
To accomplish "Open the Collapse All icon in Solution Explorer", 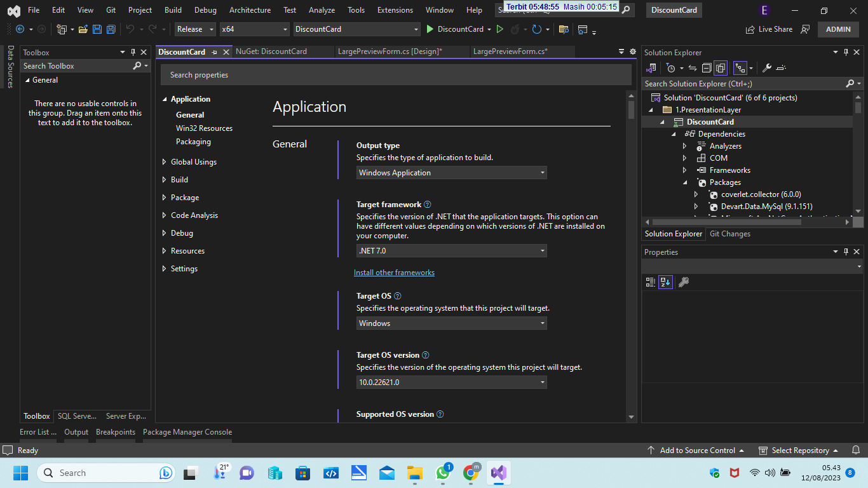I will (707, 68).
